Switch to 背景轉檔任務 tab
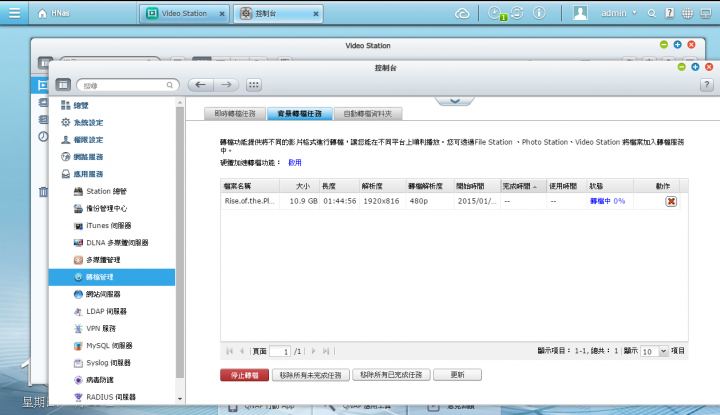Image resolution: width=720 pixels, height=415 pixels. point(299,113)
